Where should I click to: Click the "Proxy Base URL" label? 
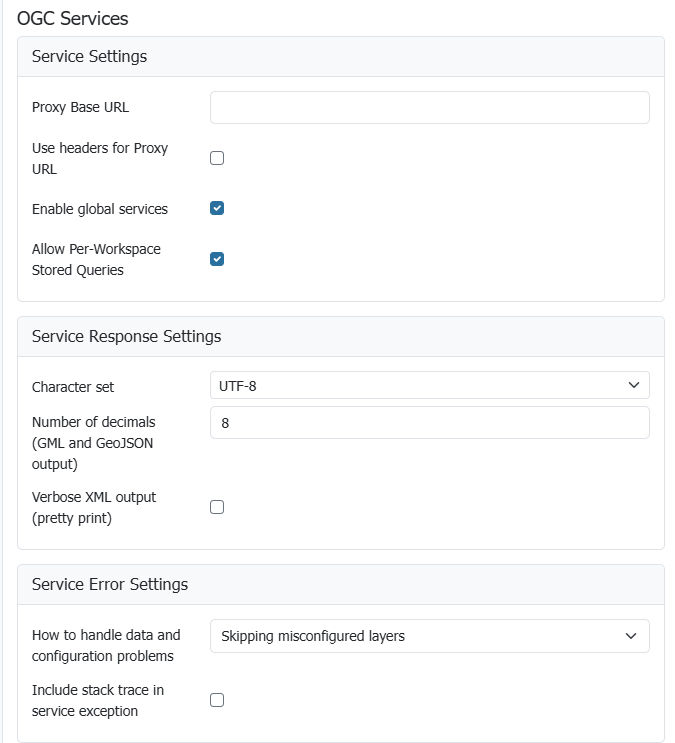click(x=80, y=107)
